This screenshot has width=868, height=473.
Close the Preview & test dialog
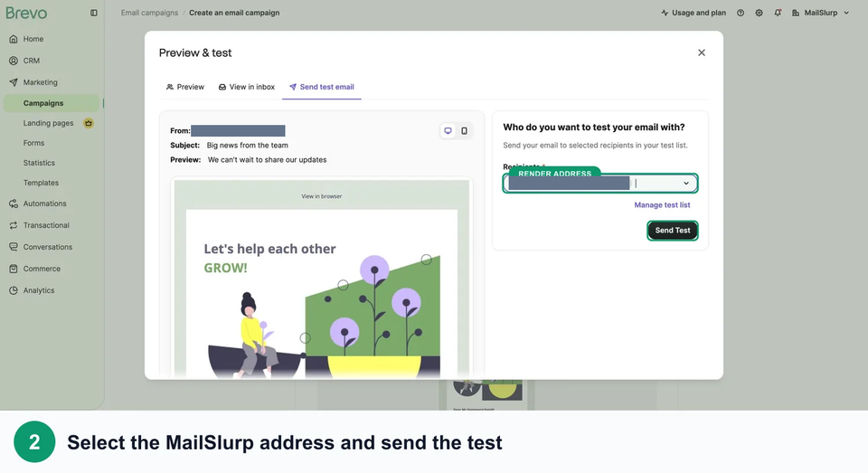(x=702, y=52)
